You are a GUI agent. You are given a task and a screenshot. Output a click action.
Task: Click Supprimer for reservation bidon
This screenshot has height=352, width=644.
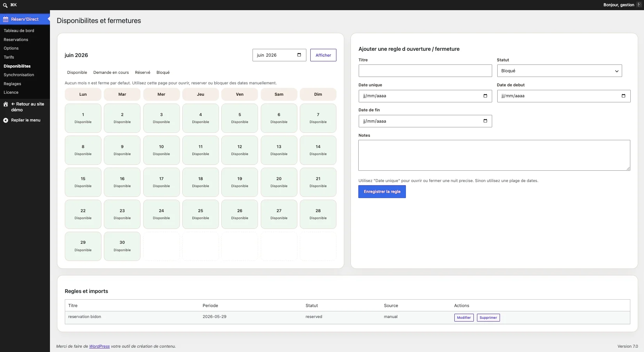tap(488, 318)
